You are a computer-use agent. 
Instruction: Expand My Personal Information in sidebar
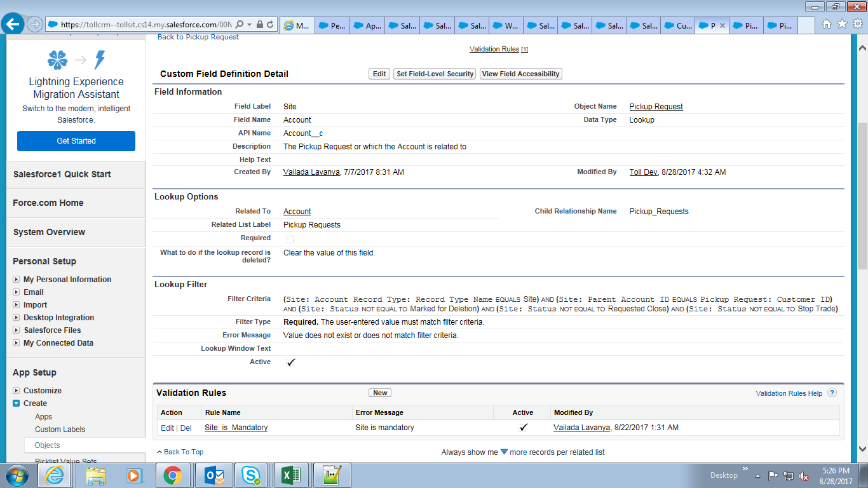[17, 279]
